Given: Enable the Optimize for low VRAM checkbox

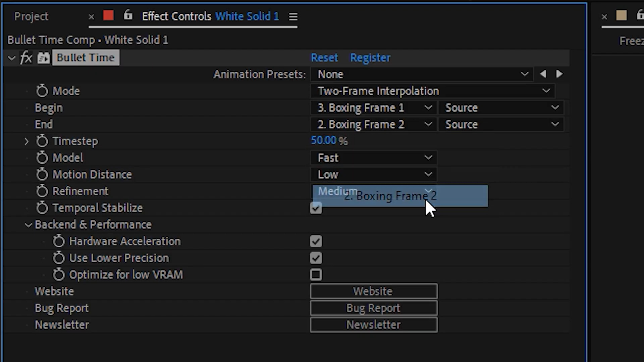Looking at the screenshot, I should point(316,275).
